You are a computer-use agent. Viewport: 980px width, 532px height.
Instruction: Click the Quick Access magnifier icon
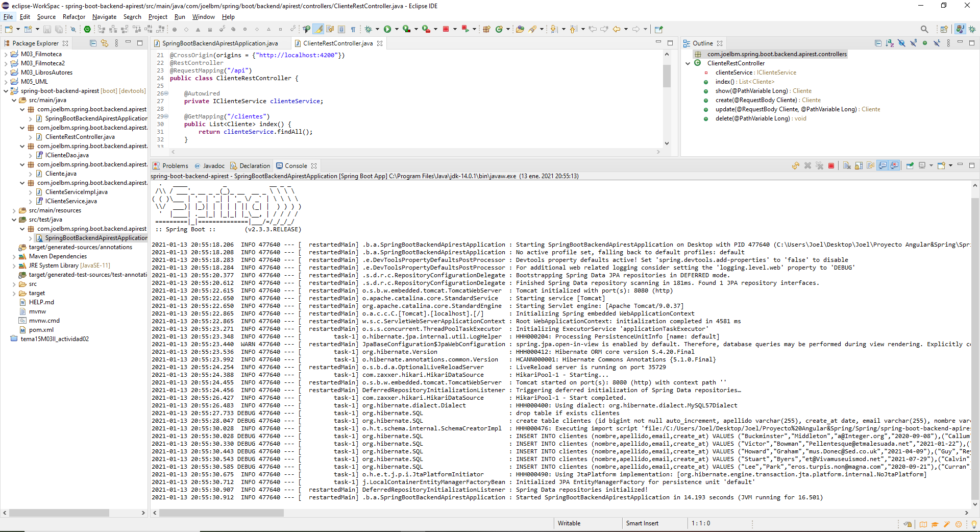924,29
